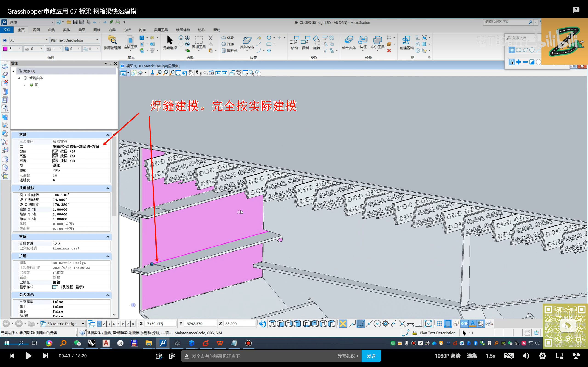Open the 文件 menu
This screenshot has height=367, width=588.
7,30
